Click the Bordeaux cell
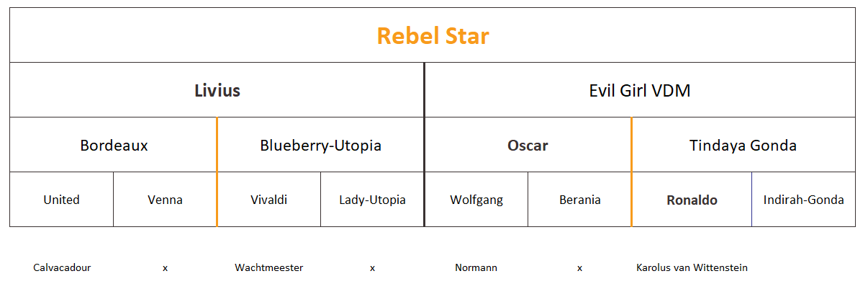This screenshot has width=868, height=284. coord(113,145)
